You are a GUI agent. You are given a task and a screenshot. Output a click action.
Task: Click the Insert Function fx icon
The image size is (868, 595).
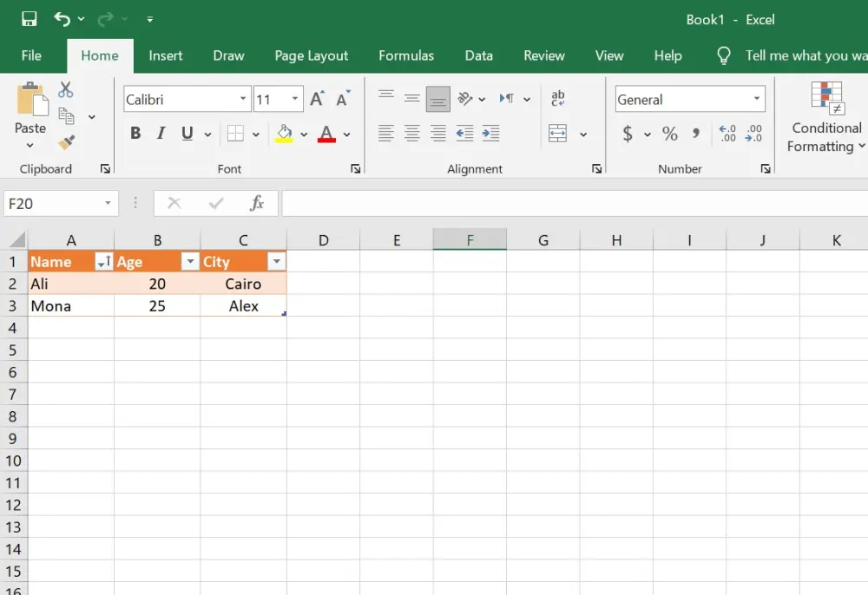tap(257, 203)
